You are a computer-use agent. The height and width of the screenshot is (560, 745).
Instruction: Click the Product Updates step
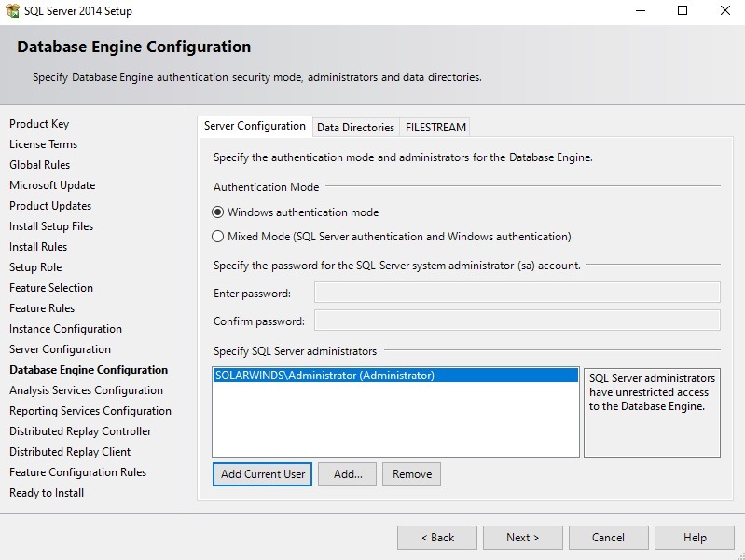[50, 206]
